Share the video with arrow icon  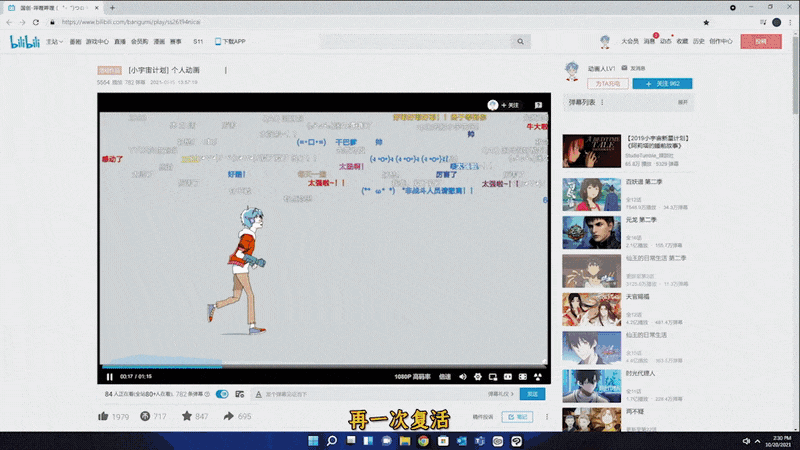pyautogui.click(x=229, y=416)
